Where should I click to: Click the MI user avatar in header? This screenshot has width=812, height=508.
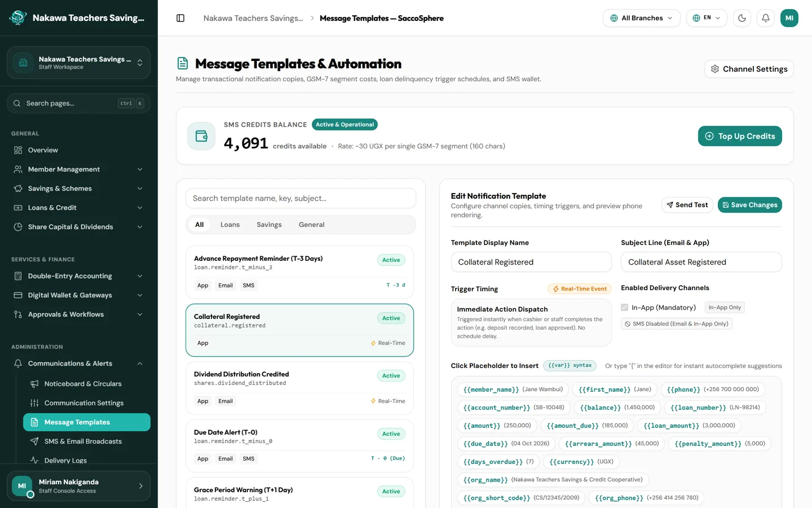click(x=789, y=18)
